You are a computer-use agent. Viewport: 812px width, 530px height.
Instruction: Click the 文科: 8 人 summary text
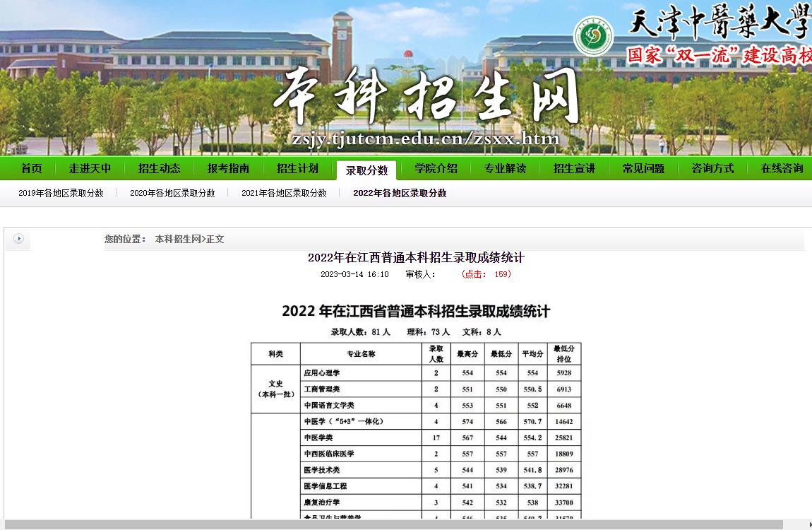point(482,331)
